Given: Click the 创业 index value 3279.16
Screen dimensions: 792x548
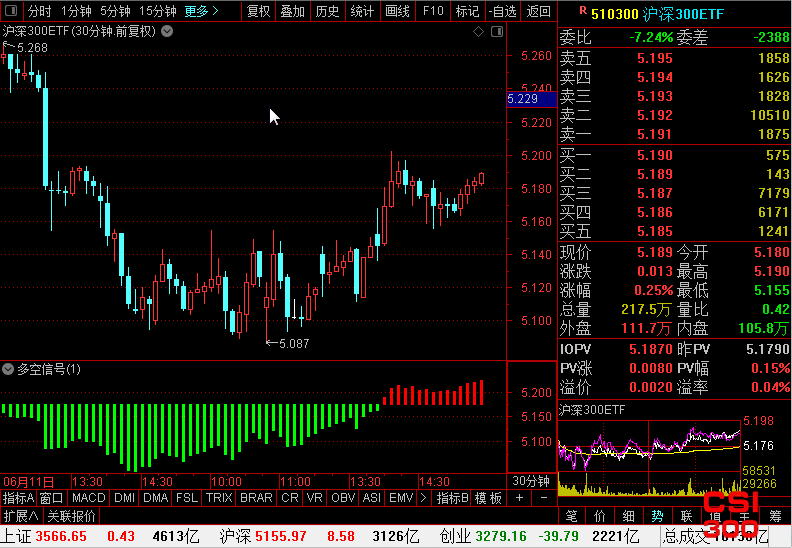Looking at the screenshot, I should 501,536.
